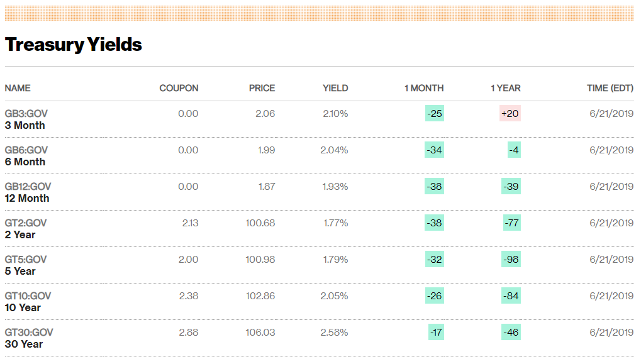Click the YIELD column header
This screenshot has width=641, height=364.
pyautogui.click(x=335, y=88)
